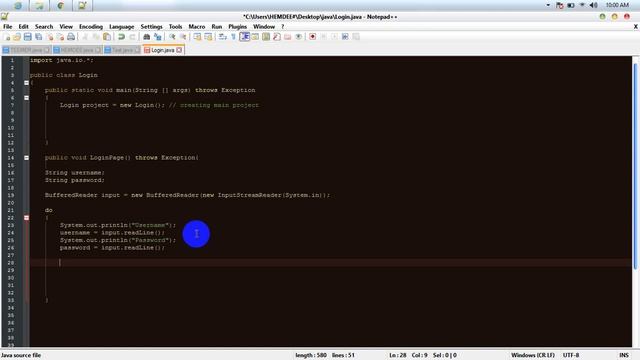This screenshot has width=640, height=360.
Task: Click the vertical scrollbar in the editor
Action: pyautogui.click(x=636, y=166)
